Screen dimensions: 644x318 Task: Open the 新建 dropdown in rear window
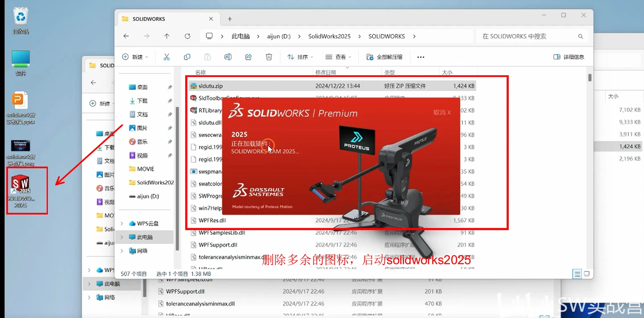[102, 103]
